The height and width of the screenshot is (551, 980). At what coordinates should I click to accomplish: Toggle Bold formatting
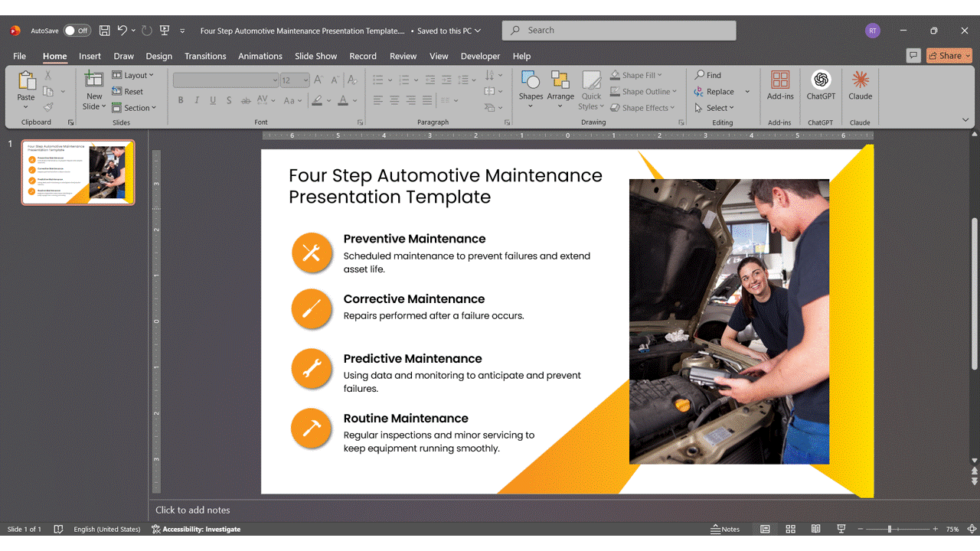[181, 100]
